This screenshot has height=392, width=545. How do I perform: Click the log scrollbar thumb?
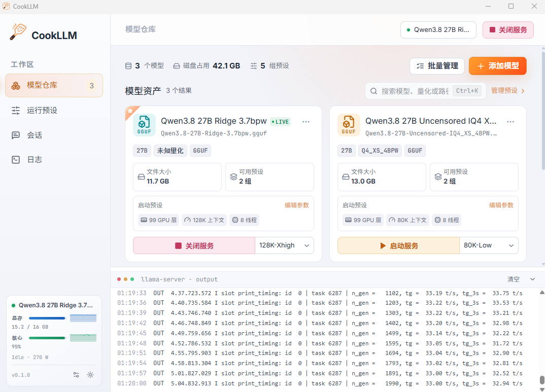[542, 380]
